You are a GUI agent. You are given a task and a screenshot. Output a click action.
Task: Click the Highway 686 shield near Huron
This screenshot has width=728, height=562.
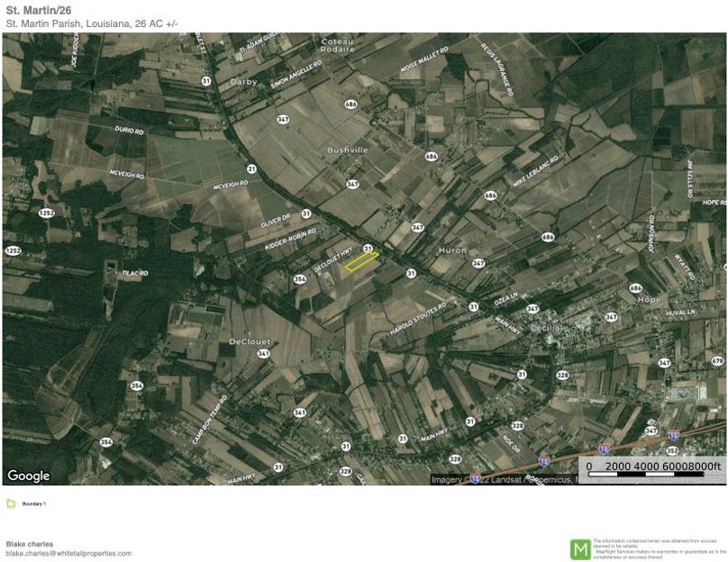pos(546,236)
